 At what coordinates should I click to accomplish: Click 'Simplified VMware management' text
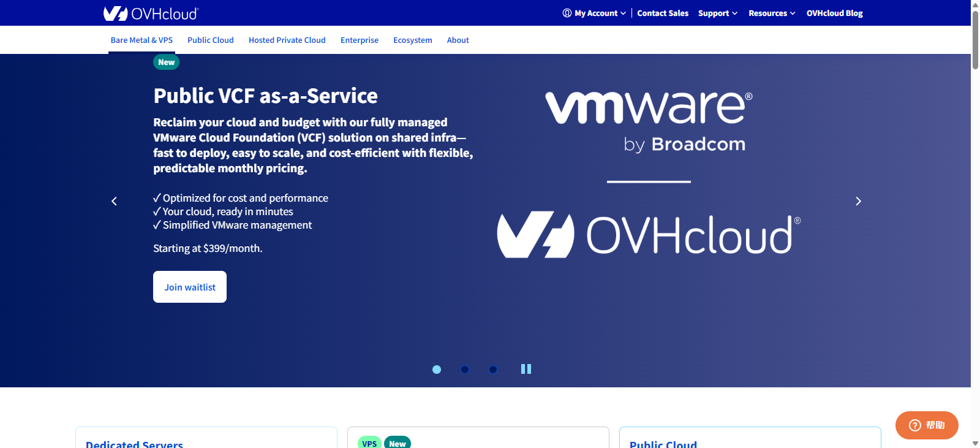pyautogui.click(x=237, y=225)
